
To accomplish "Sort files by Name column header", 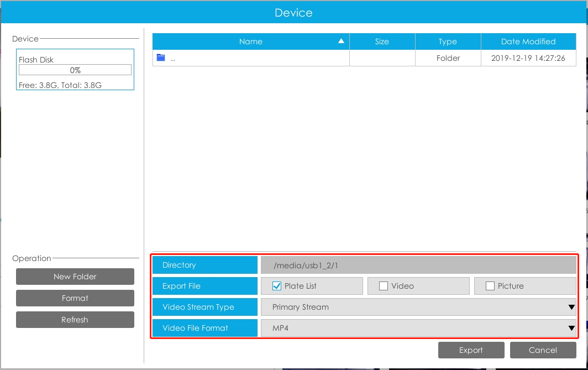I will [x=251, y=41].
